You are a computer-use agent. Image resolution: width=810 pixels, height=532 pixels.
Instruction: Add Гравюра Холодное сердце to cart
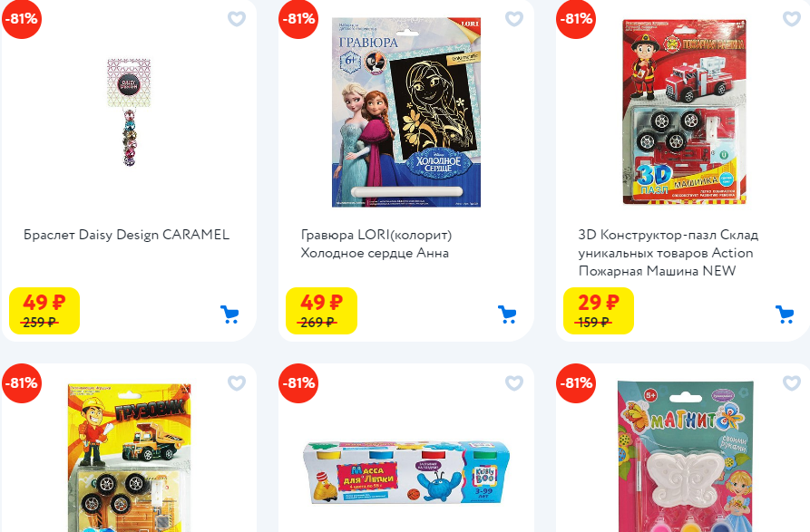507,314
